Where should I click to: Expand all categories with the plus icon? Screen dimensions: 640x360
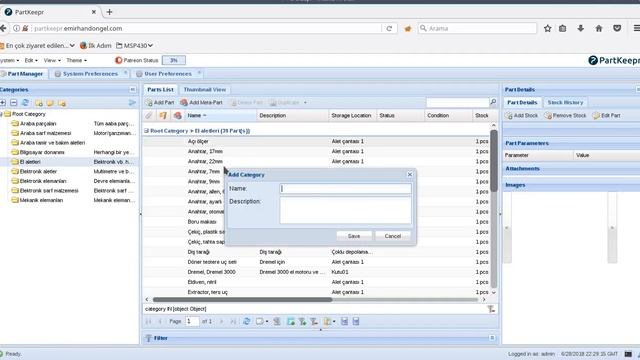pyautogui.click(x=3, y=103)
